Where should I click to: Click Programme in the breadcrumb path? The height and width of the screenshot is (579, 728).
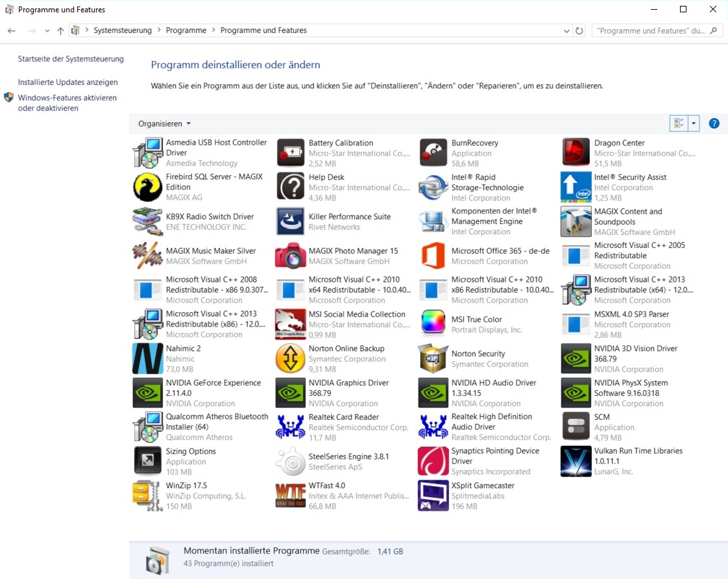[x=186, y=30]
